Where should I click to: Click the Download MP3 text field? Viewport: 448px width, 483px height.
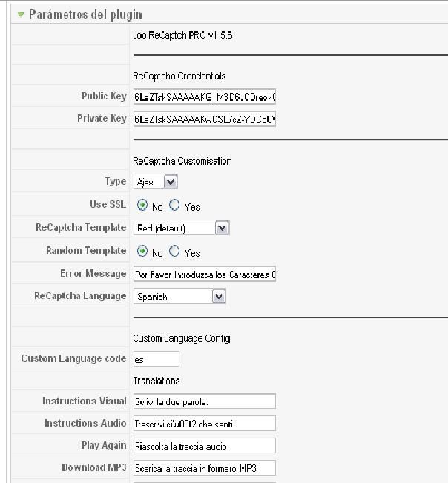point(205,468)
